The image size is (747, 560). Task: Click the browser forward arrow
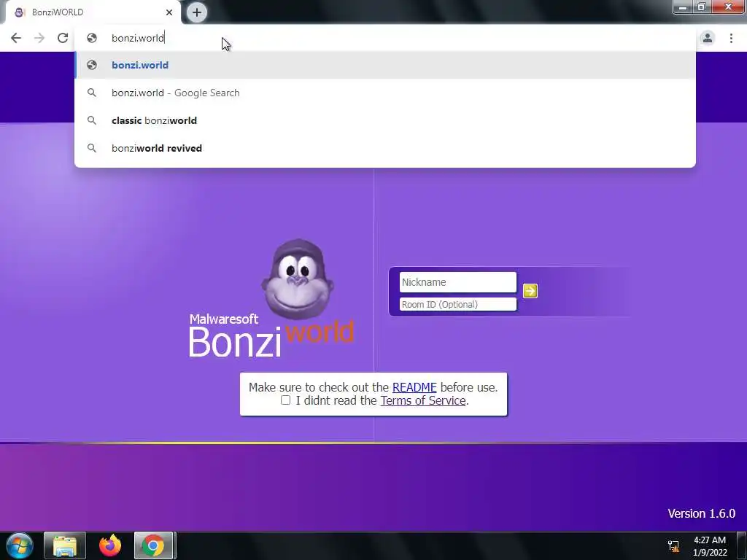coord(39,38)
